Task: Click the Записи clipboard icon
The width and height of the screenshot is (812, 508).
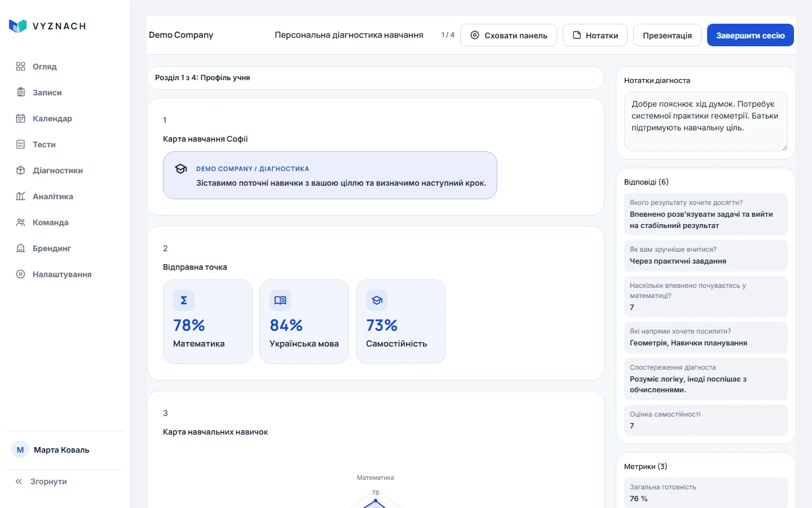Action: point(20,93)
